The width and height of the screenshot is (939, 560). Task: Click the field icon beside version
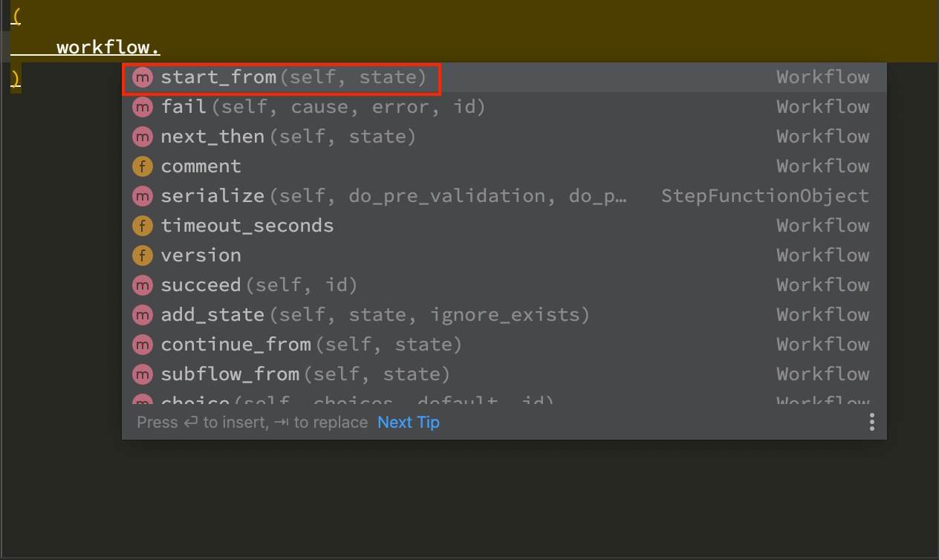click(x=142, y=255)
